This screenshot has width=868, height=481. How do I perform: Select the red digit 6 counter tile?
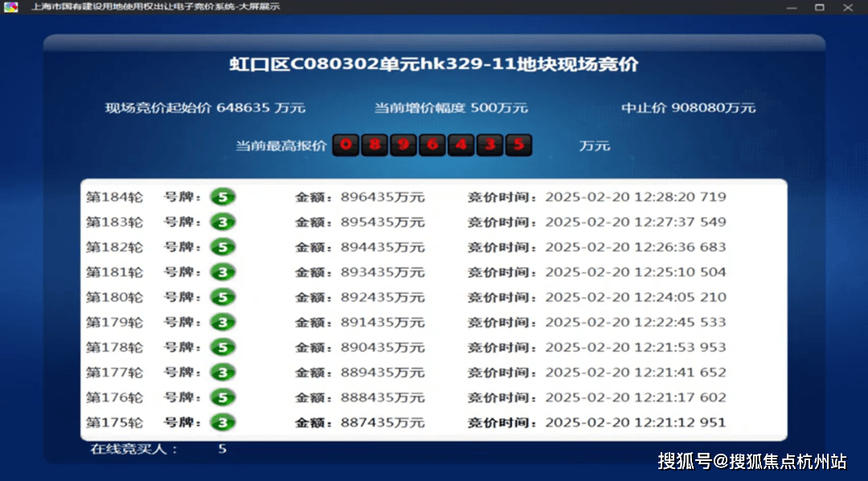click(x=432, y=145)
